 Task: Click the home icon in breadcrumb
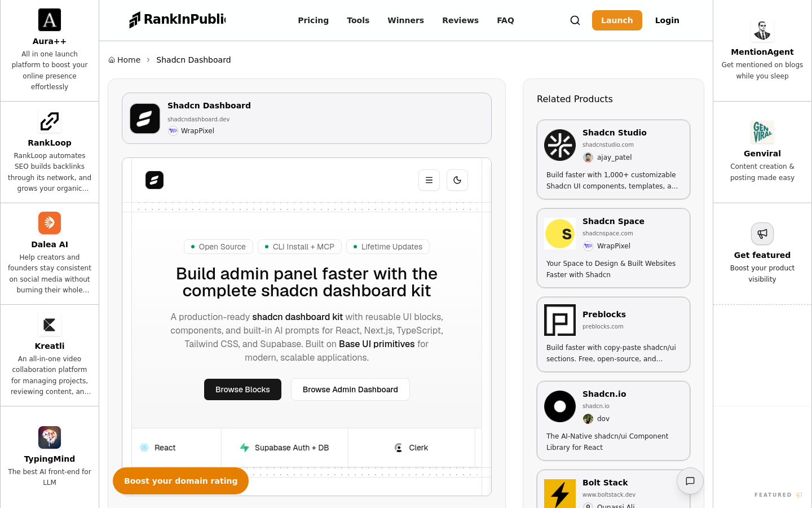pyautogui.click(x=112, y=60)
